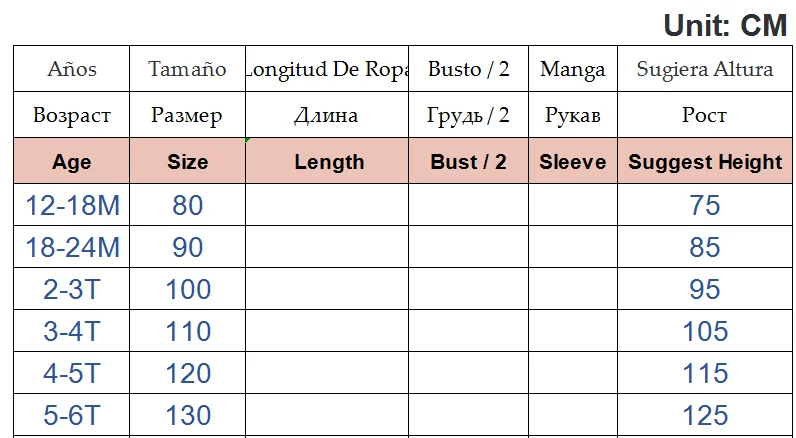Screen dimensions: 796x438
Task: Click the Russian 'Возраст' header cell
Action: click(x=71, y=116)
